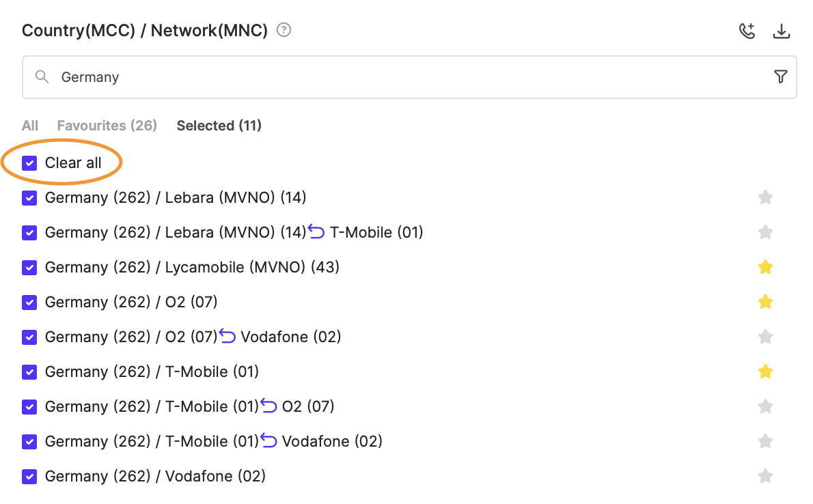This screenshot has width=813, height=504.
Task: Open the filter funnel in search bar
Action: (781, 76)
